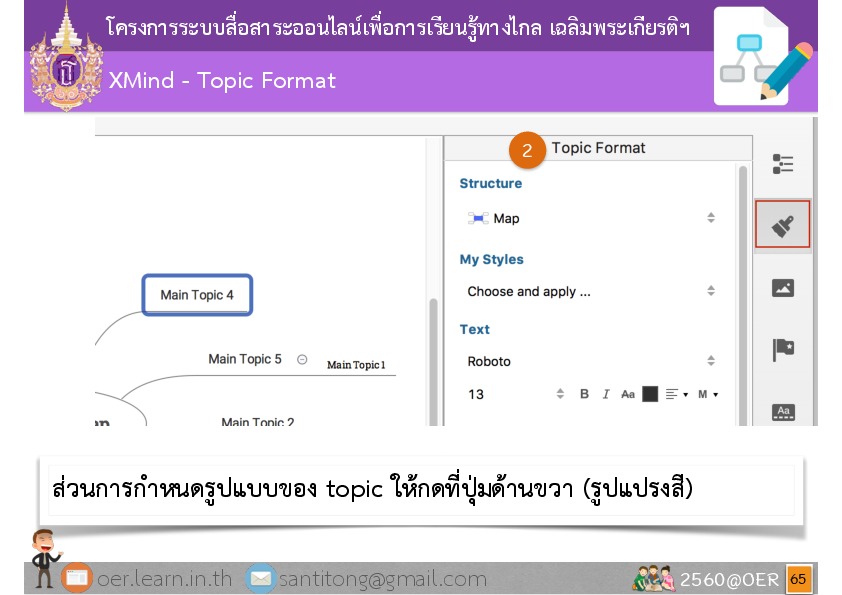Toggle italic text formatting
This screenshot has width=842, height=595.
click(606, 394)
